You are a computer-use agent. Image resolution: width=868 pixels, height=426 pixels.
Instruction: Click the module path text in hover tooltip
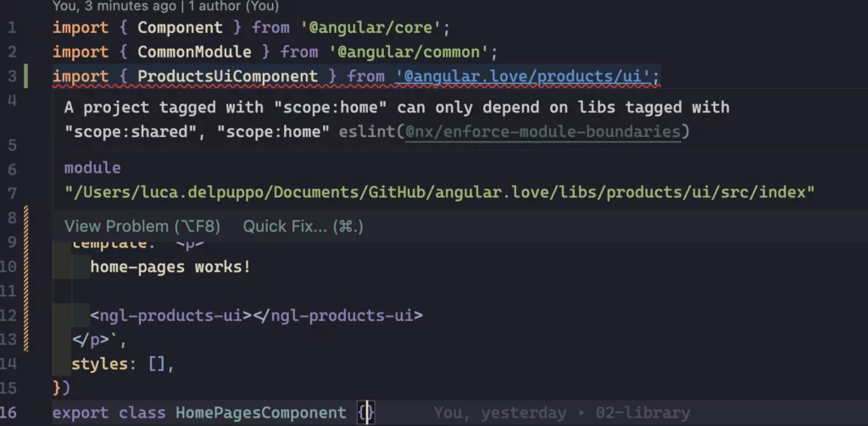[440, 192]
